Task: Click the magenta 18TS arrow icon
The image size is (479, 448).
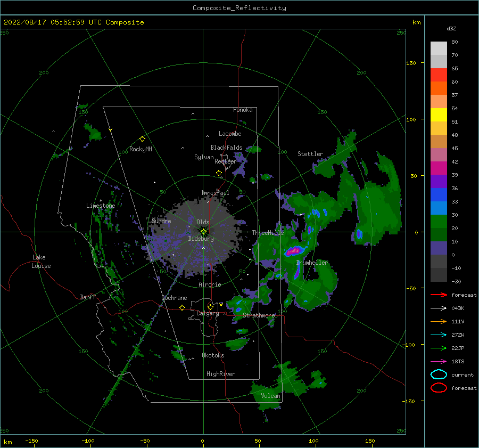Action: (x=439, y=362)
